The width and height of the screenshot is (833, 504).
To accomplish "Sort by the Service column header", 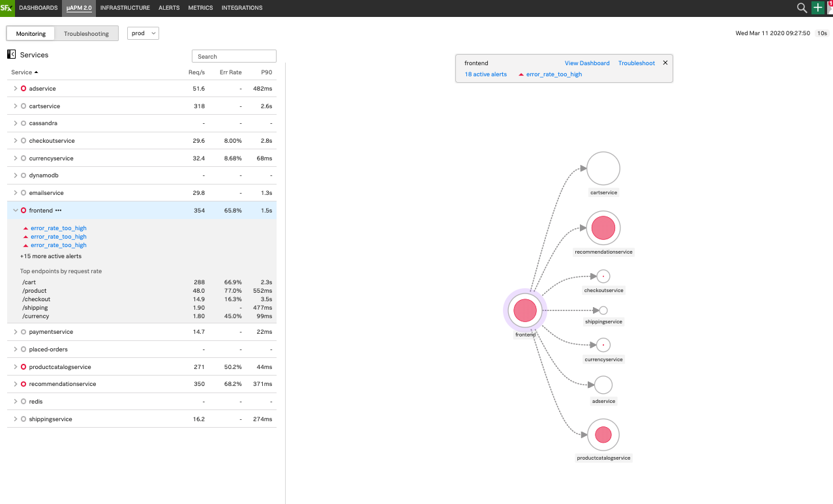I will [x=24, y=72].
